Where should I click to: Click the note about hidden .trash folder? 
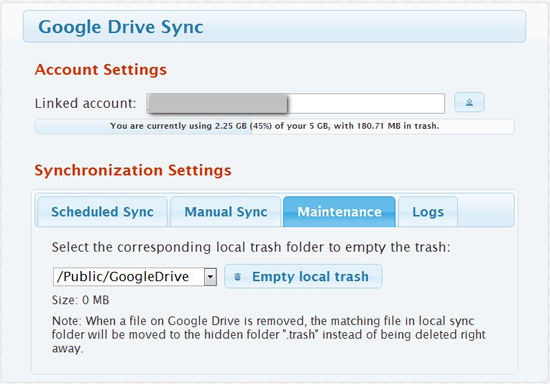coord(269,335)
